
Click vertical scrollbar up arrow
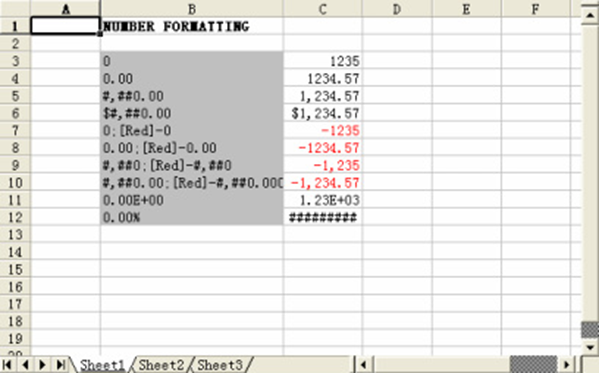pos(590,15)
